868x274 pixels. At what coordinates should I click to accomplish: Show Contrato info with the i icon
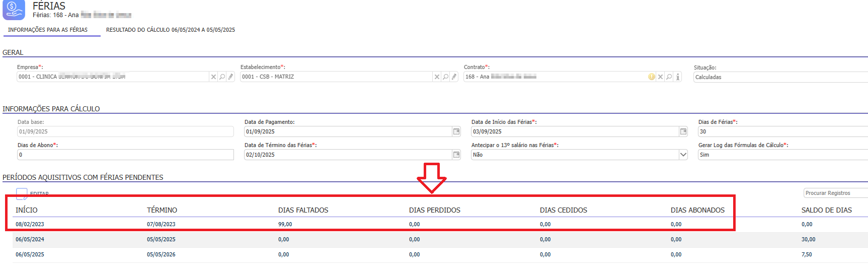pyautogui.click(x=678, y=77)
